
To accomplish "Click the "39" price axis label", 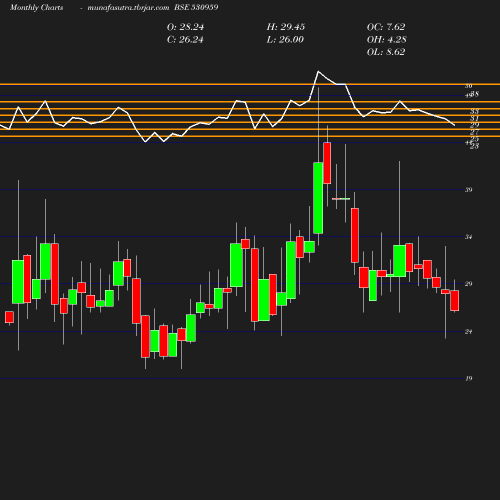I will click(469, 190).
